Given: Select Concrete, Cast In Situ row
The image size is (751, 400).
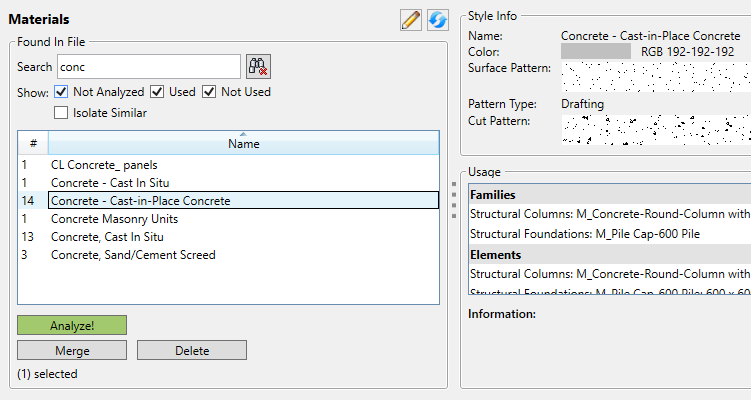Looking at the screenshot, I should click(228, 237).
